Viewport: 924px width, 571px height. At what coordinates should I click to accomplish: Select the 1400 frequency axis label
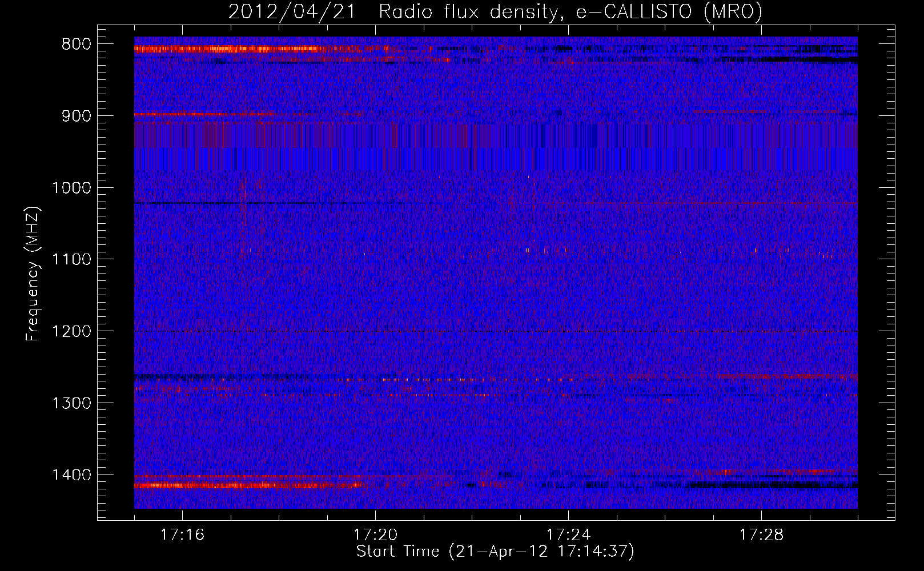click(71, 475)
